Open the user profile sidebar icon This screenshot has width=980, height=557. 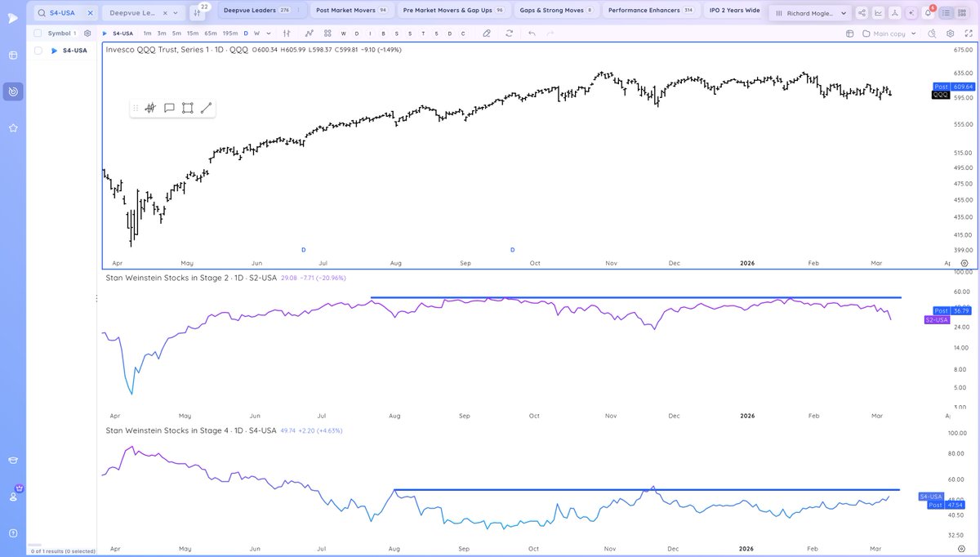point(13,496)
